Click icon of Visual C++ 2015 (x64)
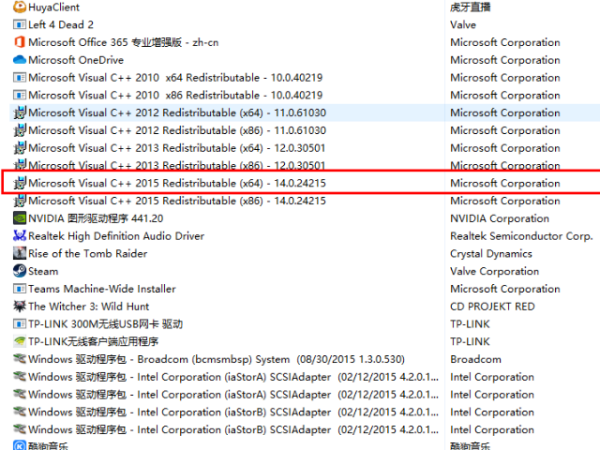Viewport: 600px width, 450px height. 20,183
